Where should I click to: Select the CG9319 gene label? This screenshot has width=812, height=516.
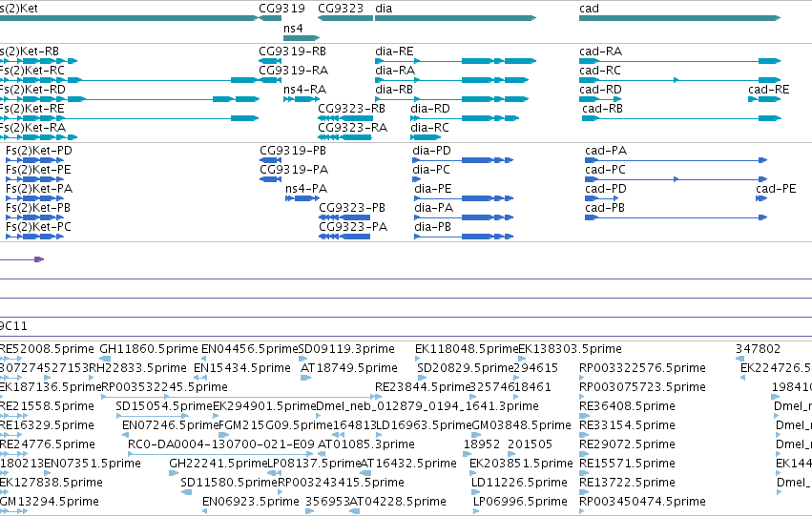[281, 9]
